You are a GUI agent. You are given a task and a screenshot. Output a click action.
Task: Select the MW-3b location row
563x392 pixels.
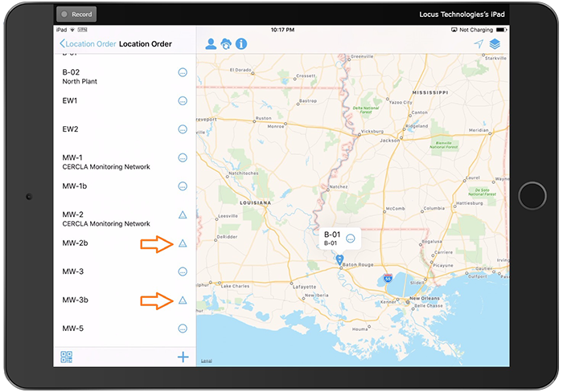pos(125,304)
